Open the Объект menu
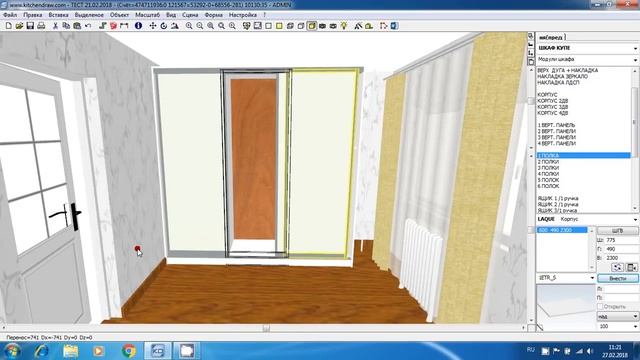The image size is (640, 360). click(119, 15)
